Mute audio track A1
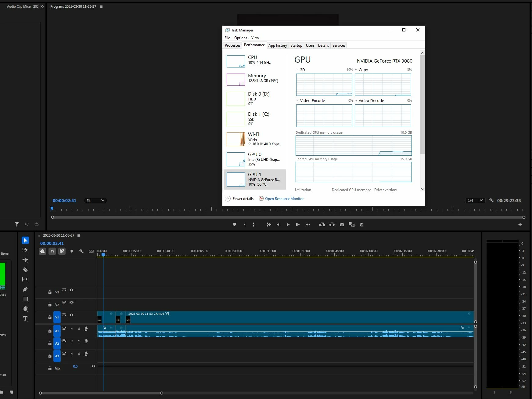 pos(72,329)
